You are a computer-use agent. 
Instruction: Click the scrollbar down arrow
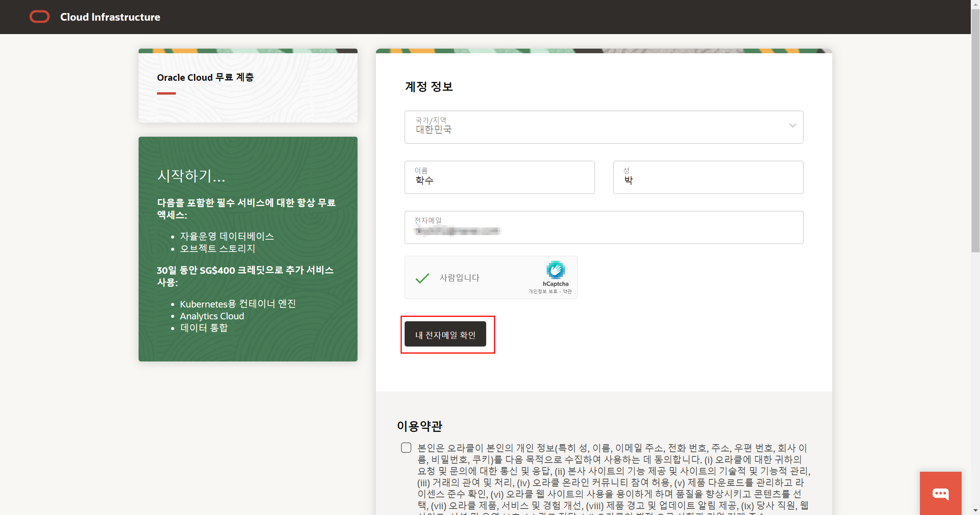coord(975,510)
